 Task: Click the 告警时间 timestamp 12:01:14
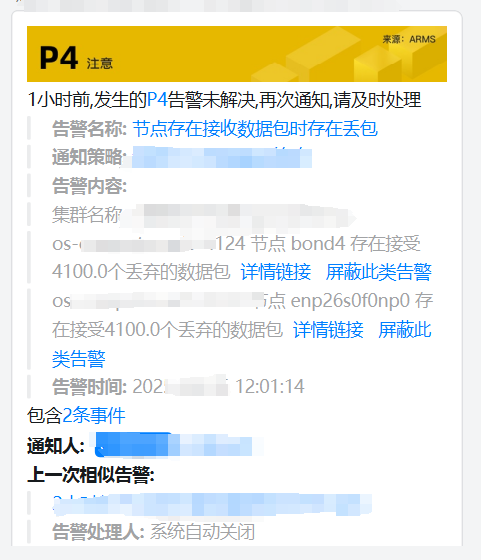coord(270,386)
